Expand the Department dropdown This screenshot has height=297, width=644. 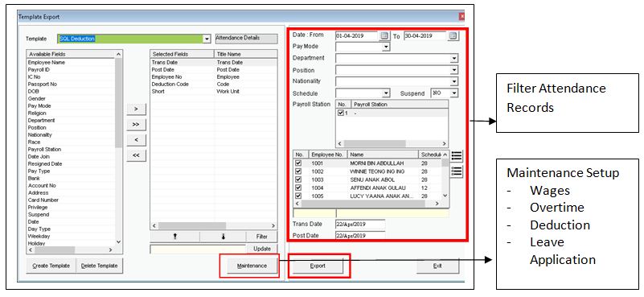[x=453, y=59]
